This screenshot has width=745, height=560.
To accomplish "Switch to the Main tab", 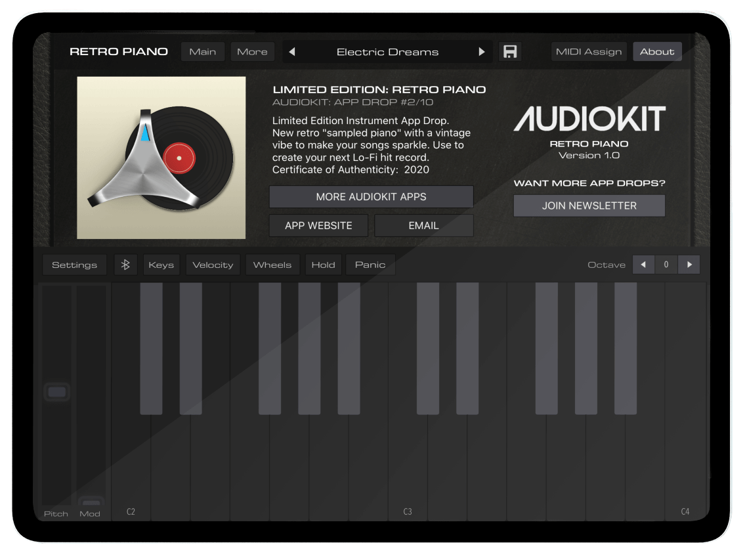I will [x=202, y=51].
